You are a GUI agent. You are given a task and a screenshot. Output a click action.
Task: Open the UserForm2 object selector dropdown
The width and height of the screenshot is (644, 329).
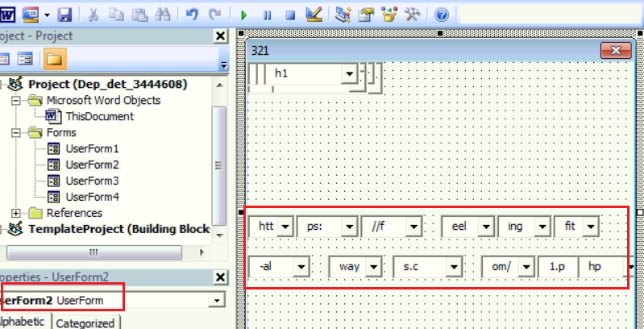pos(217,300)
